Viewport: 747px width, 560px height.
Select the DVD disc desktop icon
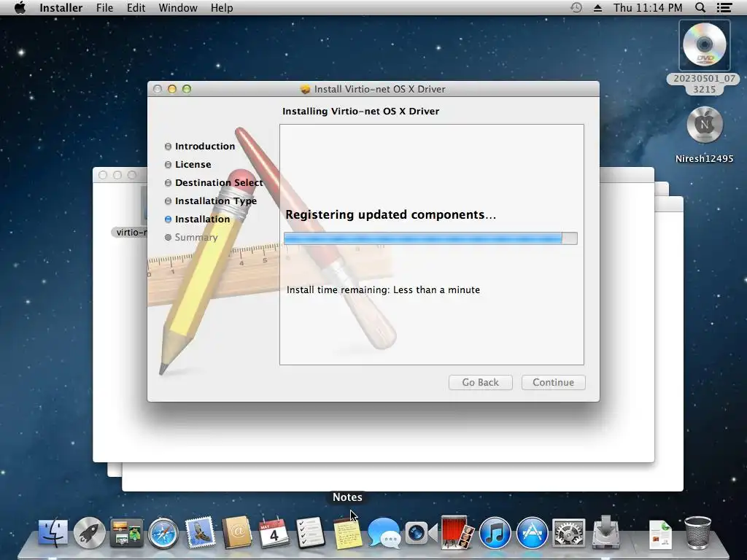tap(704, 46)
